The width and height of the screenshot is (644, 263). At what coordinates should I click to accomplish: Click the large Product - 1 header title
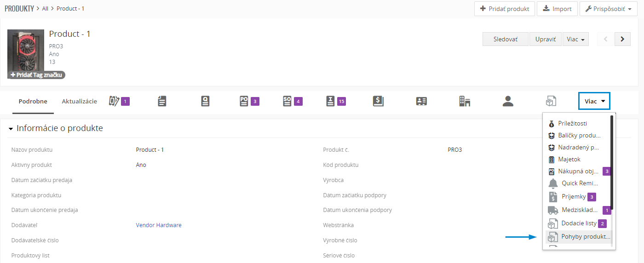(x=70, y=34)
